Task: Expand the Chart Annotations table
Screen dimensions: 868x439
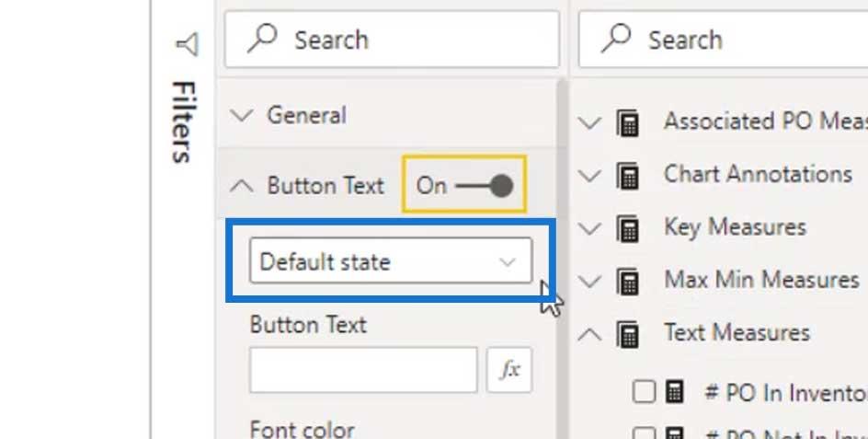Action: click(589, 177)
